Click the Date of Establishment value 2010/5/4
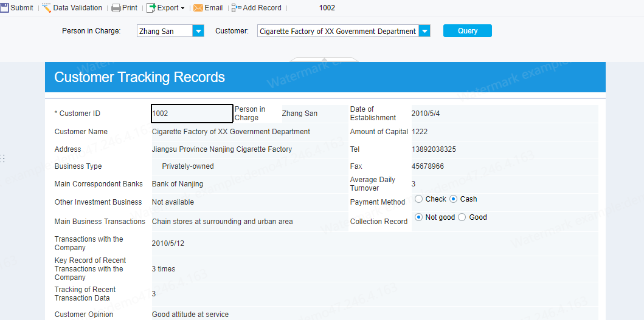This screenshot has height=320, width=644. [426, 114]
